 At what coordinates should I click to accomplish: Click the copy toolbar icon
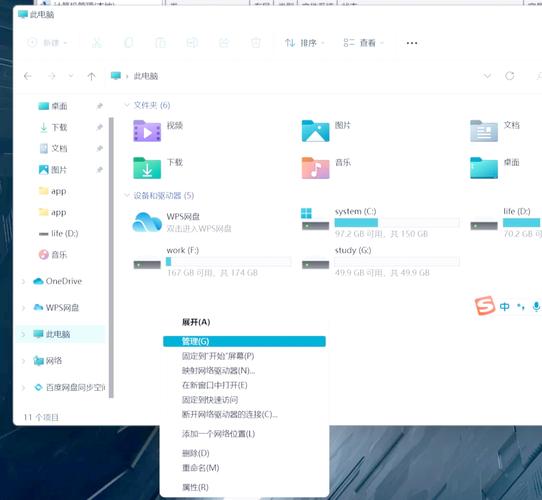129,43
